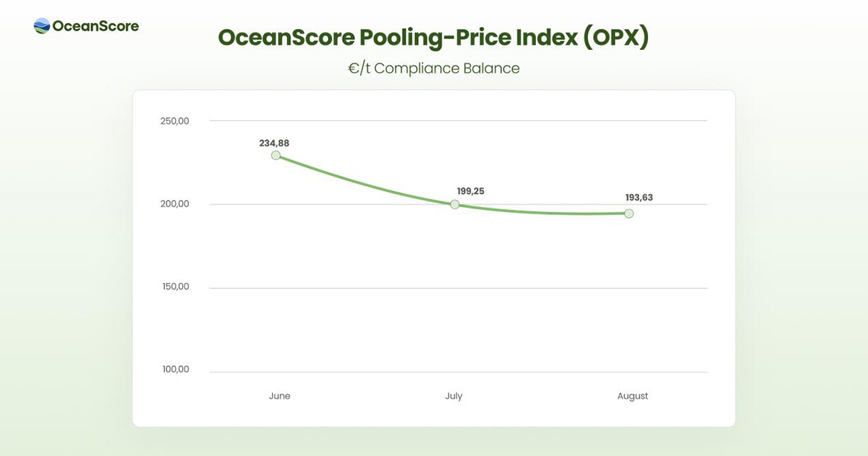The height and width of the screenshot is (456, 868).
Task: Select the July data point marker
Action: 455,204
